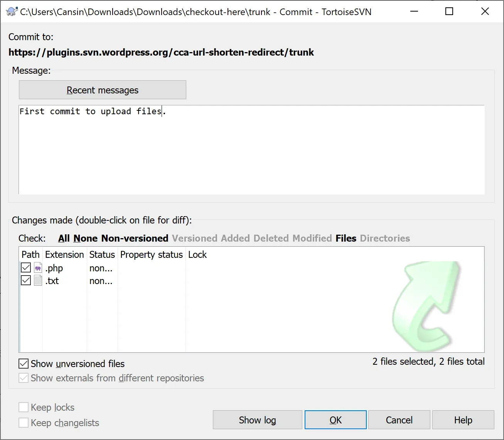Click the PHP file type icon

click(38, 268)
